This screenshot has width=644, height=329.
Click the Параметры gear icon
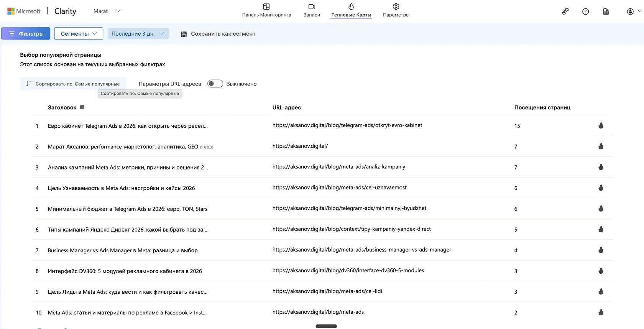pyautogui.click(x=396, y=7)
